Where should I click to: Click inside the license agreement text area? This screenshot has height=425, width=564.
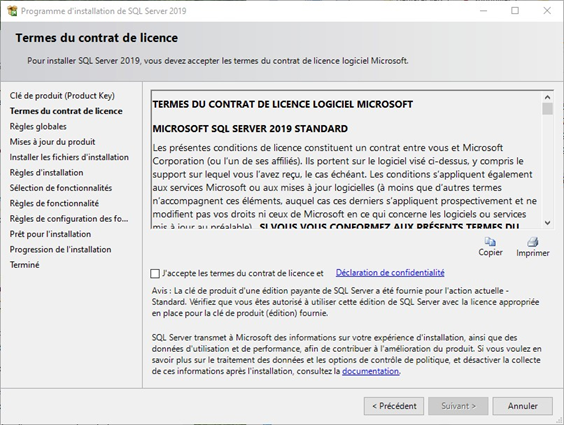347,160
